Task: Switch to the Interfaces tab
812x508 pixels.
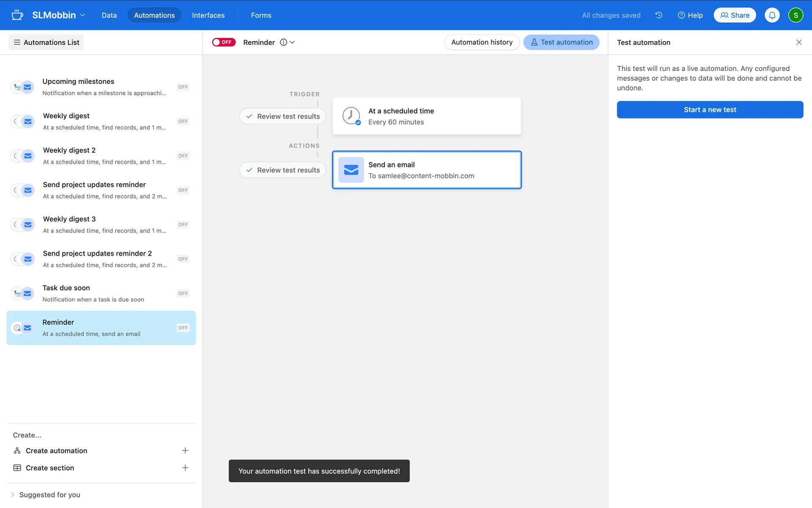Action: click(208, 15)
